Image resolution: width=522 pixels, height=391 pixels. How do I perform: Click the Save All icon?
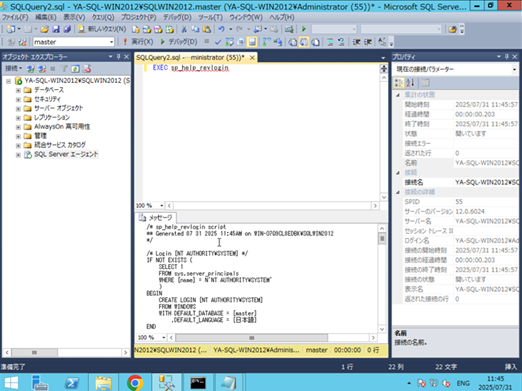click(x=67, y=29)
